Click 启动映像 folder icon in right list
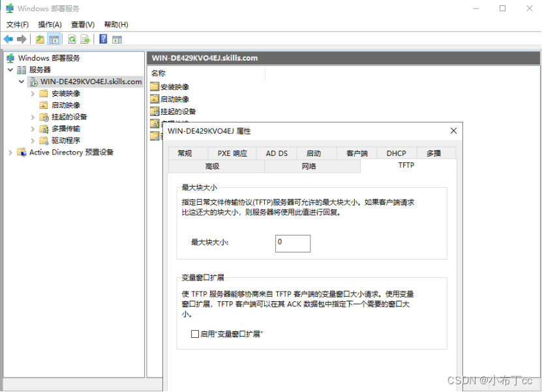 pos(155,99)
